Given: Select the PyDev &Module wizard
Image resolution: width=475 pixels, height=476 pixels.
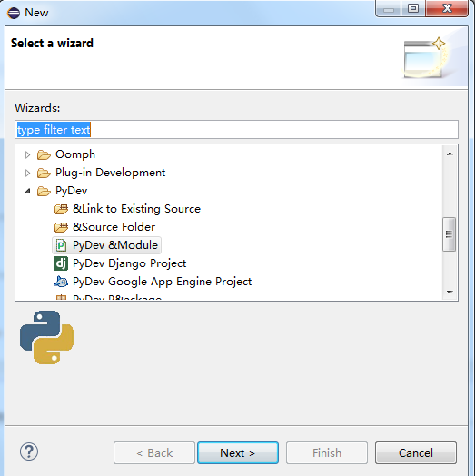Looking at the screenshot, I should pyautogui.click(x=115, y=245).
